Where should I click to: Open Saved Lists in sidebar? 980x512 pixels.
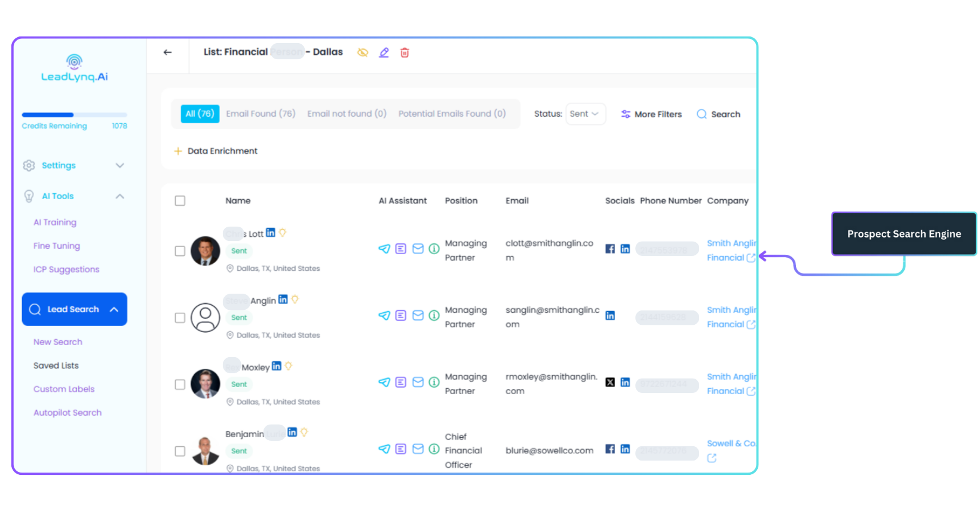(x=56, y=365)
